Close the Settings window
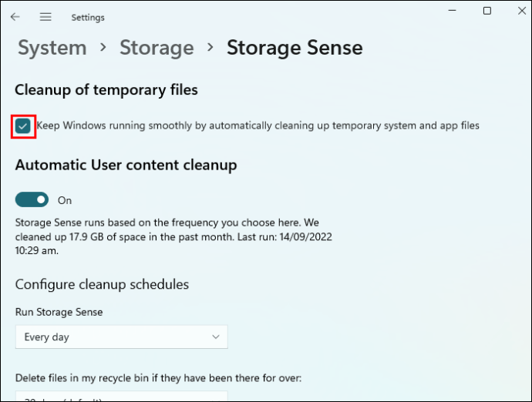Image resolution: width=532 pixels, height=402 pixels. click(521, 11)
